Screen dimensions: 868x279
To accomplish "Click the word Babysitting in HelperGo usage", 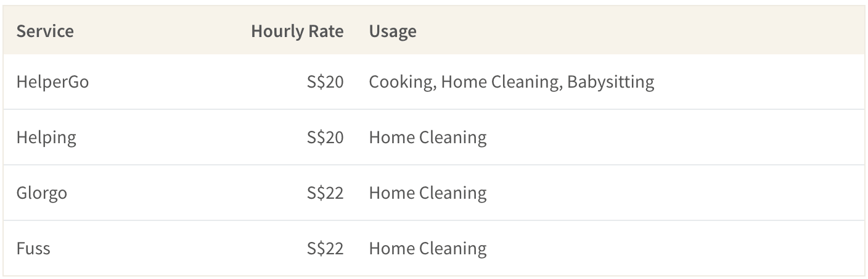I will point(610,82).
